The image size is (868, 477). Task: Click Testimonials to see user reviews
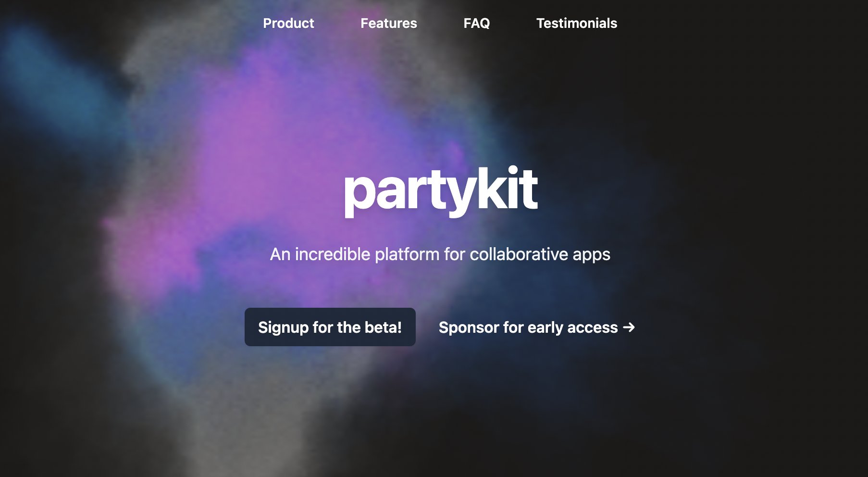pos(577,23)
